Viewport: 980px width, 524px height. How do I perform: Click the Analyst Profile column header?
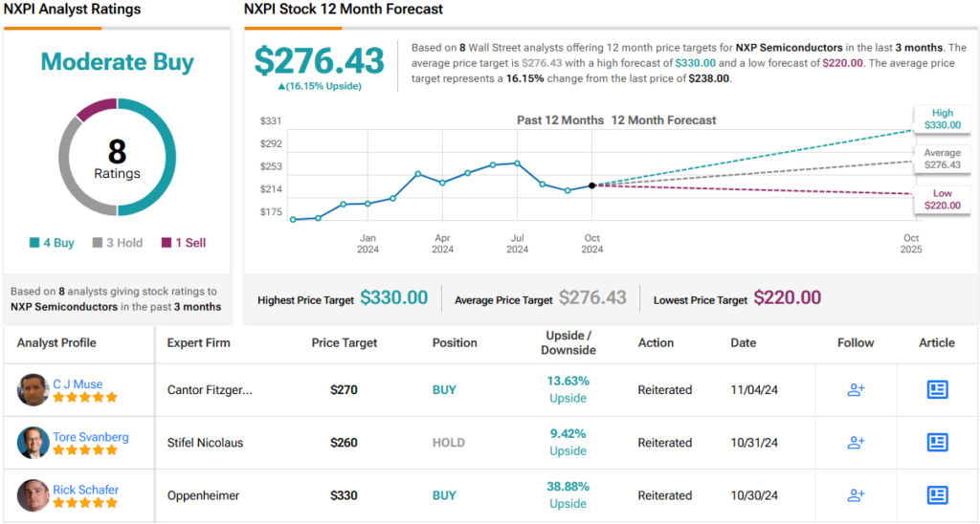tap(56, 343)
